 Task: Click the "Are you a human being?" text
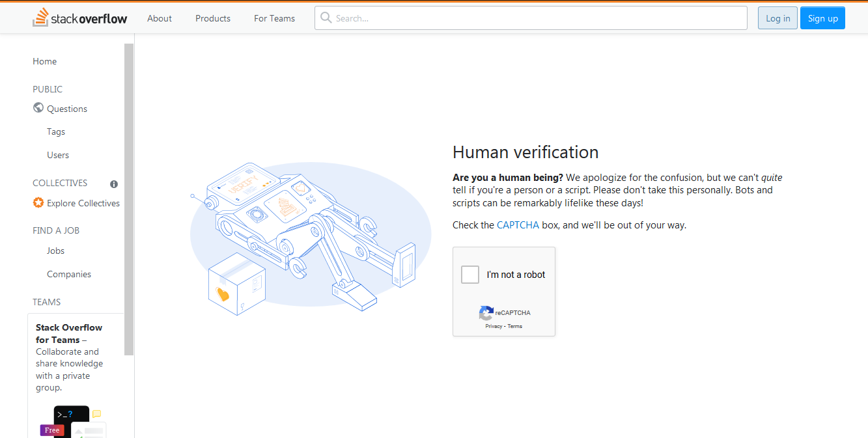tap(508, 178)
